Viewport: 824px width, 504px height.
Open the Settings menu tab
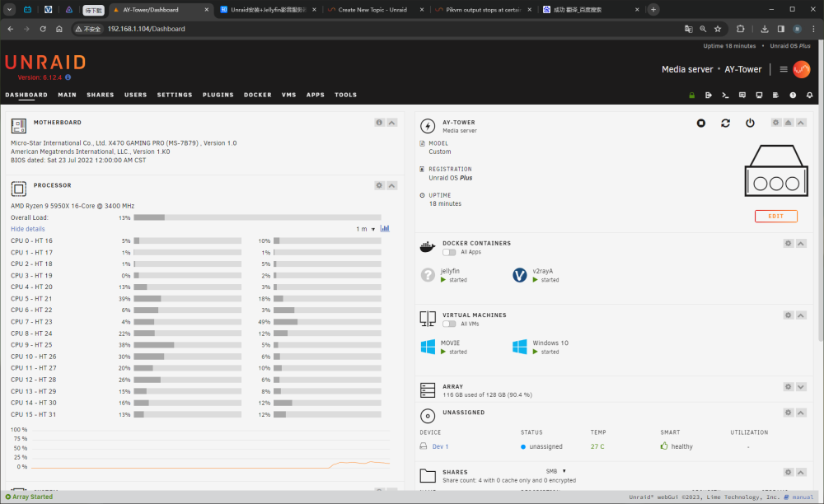pyautogui.click(x=175, y=95)
